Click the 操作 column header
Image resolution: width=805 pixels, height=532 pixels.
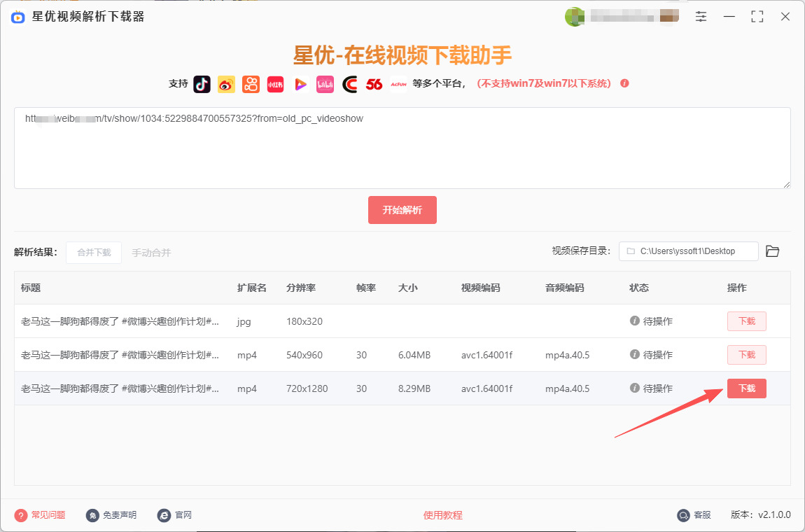coord(737,288)
